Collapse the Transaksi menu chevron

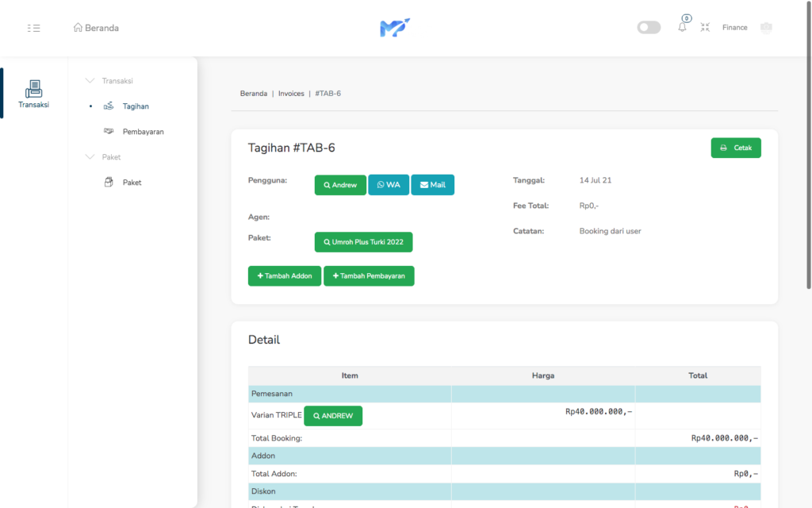pyautogui.click(x=90, y=81)
